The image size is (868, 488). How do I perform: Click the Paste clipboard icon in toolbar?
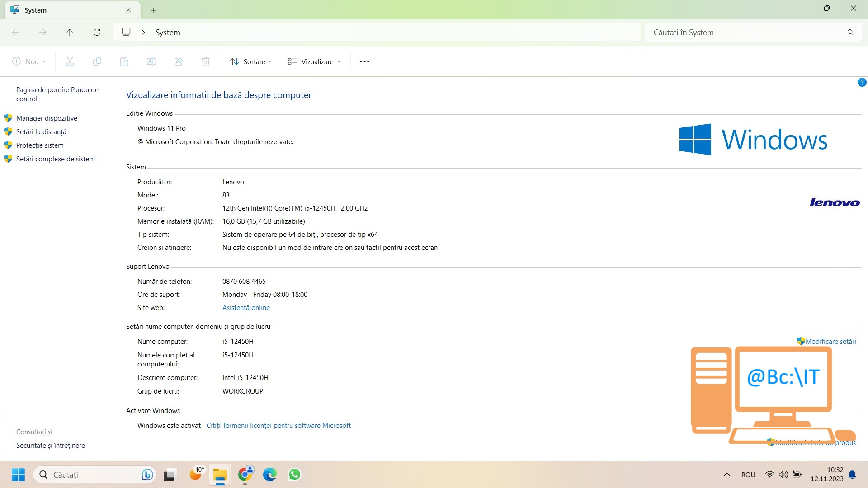[x=124, y=61]
